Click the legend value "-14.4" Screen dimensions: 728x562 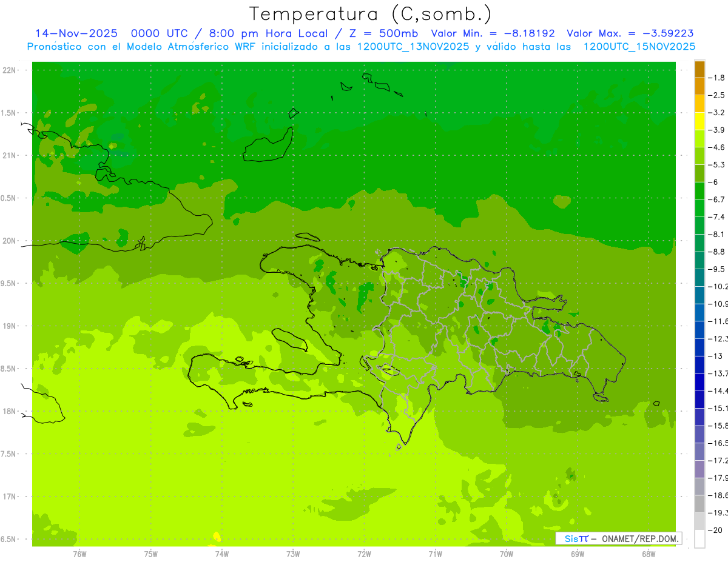click(x=718, y=390)
